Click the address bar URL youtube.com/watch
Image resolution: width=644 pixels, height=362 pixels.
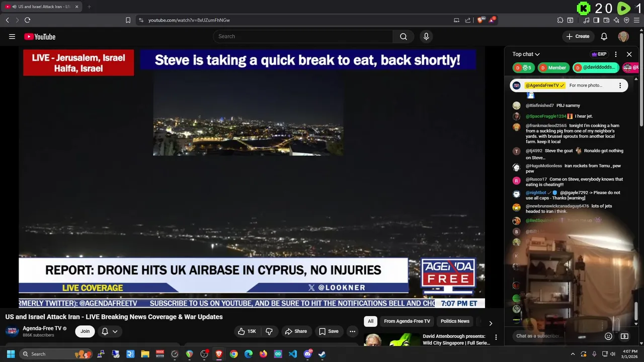(x=189, y=20)
